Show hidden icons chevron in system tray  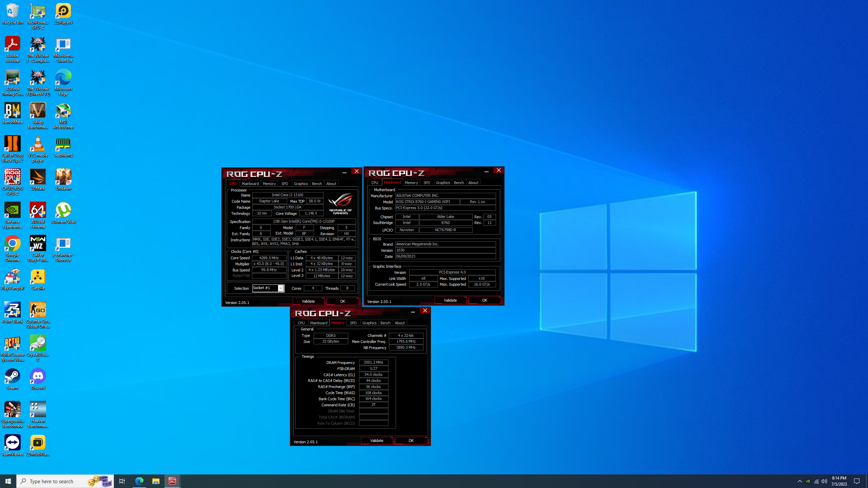[800, 481]
